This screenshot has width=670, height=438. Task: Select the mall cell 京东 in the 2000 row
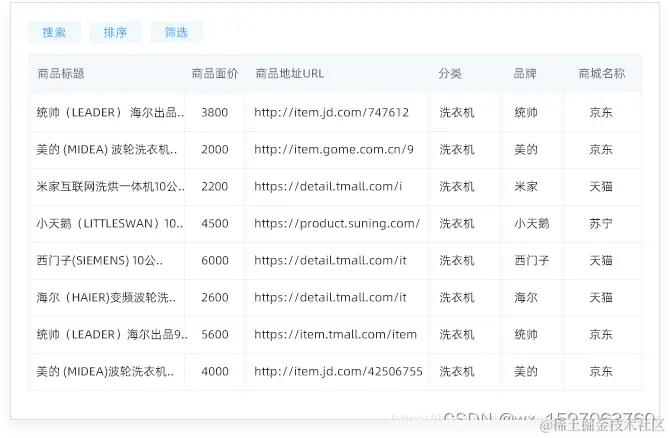(x=601, y=150)
